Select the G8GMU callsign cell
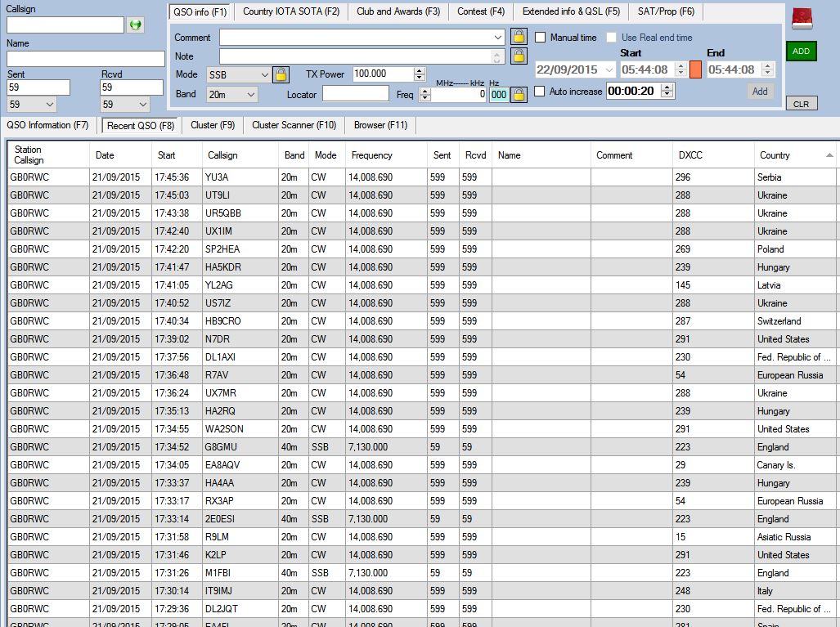The width and height of the screenshot is (840, 627). [x=240, y=447]
